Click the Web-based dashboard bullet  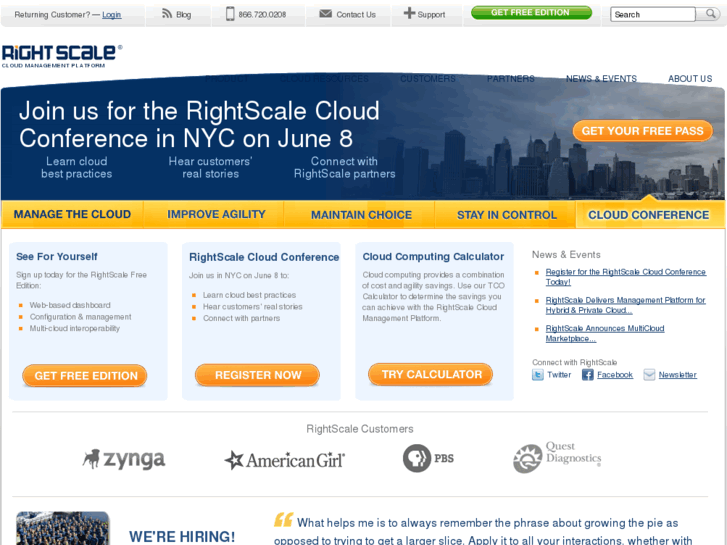tap(70, 305)
